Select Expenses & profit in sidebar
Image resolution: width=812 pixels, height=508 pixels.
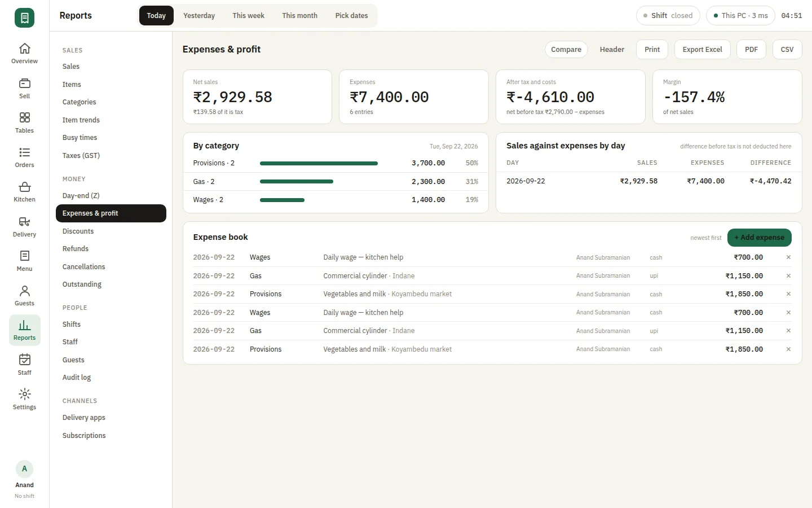coord(111,213)
